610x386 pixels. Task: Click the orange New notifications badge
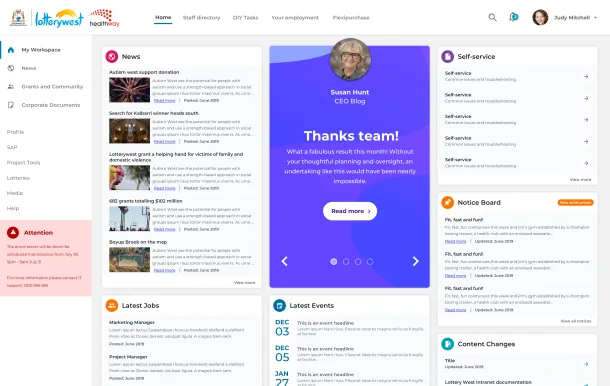coord(575,202)
